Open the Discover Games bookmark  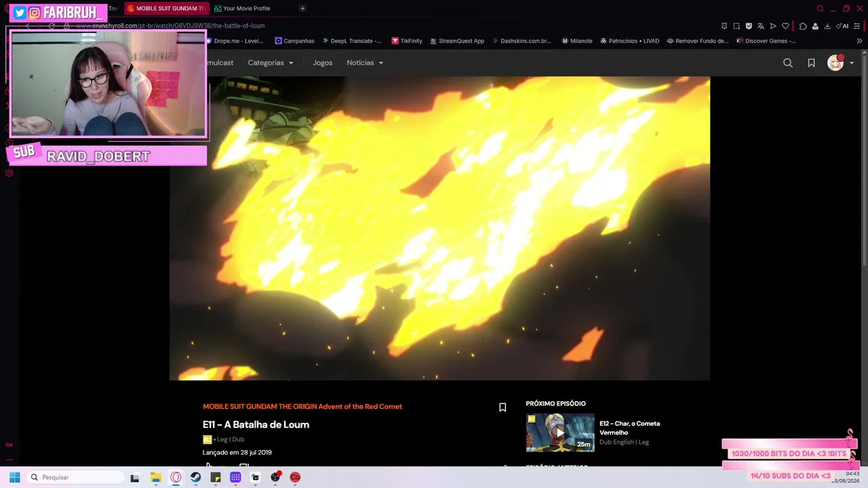point(766,41)
